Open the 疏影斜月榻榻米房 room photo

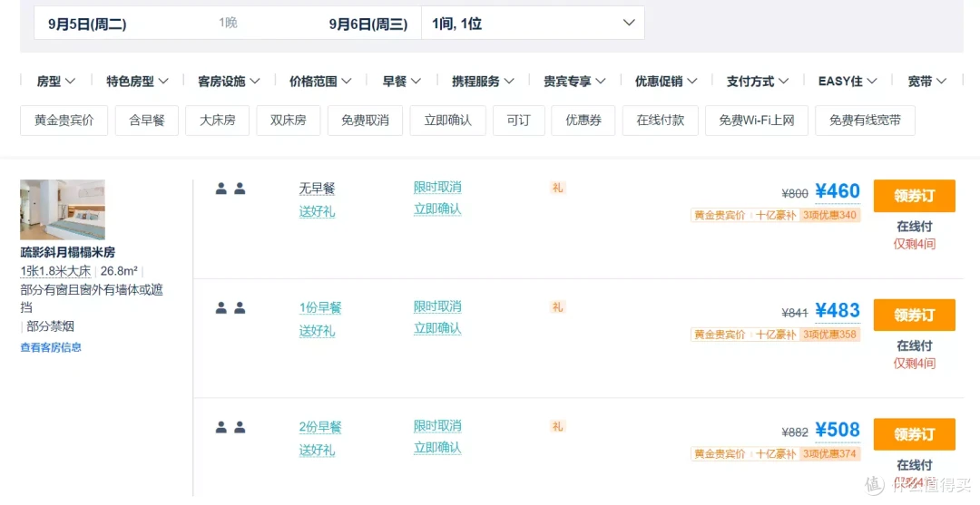pyautogui.click(x=63, y=209)
